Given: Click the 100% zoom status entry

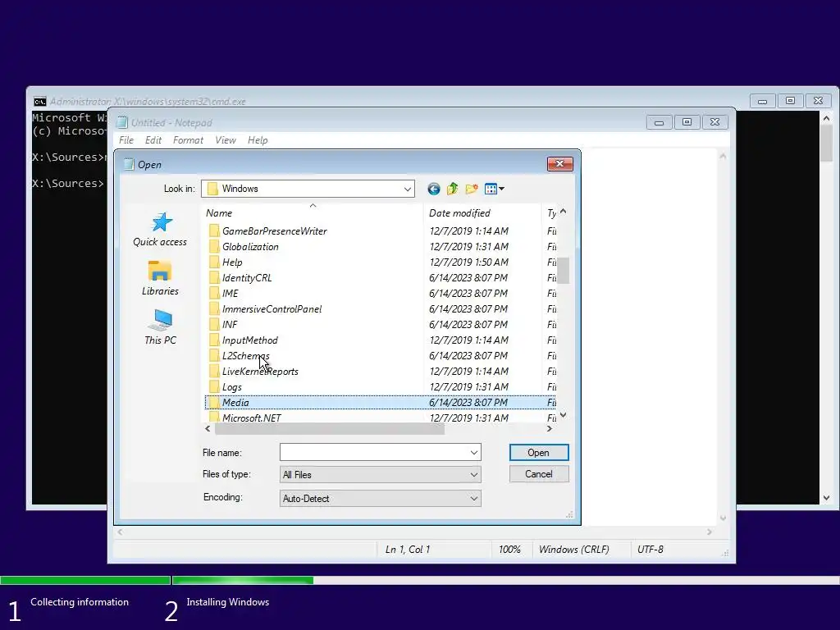Looking at the screenshot, I should (x=509, y=549).
